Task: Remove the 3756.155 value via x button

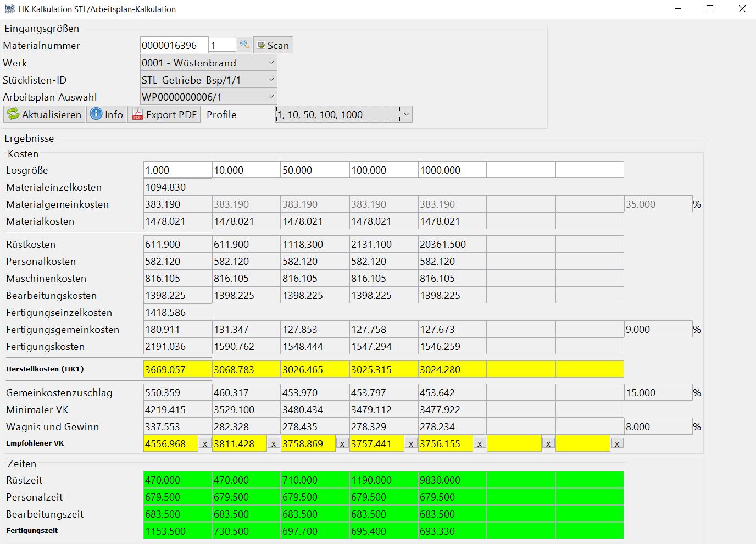Action: (480, 444)
